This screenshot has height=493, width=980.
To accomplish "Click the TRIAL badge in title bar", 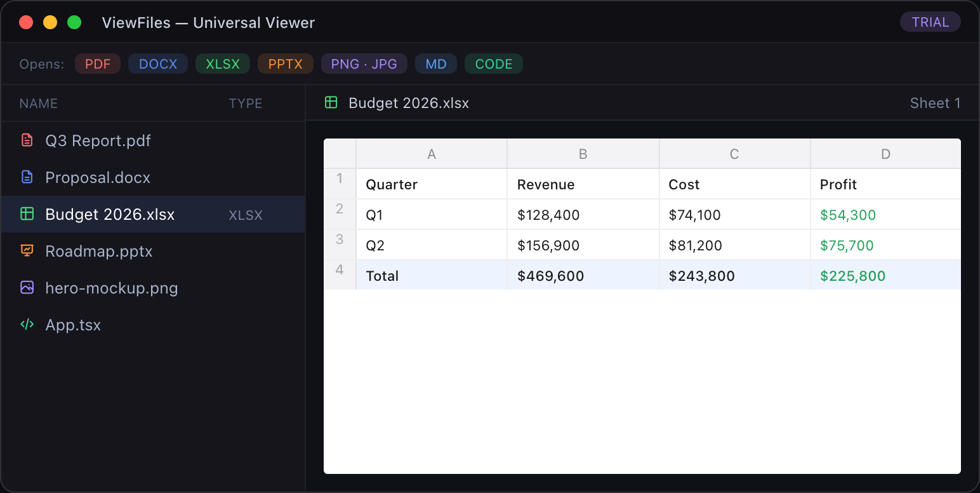I will [x=930, y=22].
